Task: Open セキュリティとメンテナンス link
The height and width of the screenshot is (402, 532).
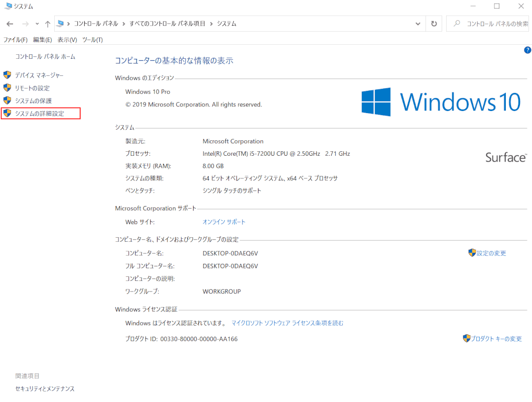Action: pyautogui.click(x=45, y=389)
